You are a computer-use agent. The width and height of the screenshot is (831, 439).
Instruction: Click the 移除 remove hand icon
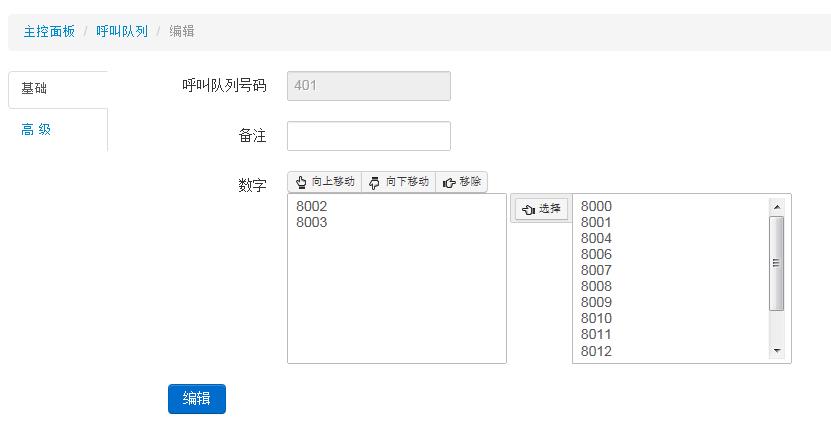[449, 183]
